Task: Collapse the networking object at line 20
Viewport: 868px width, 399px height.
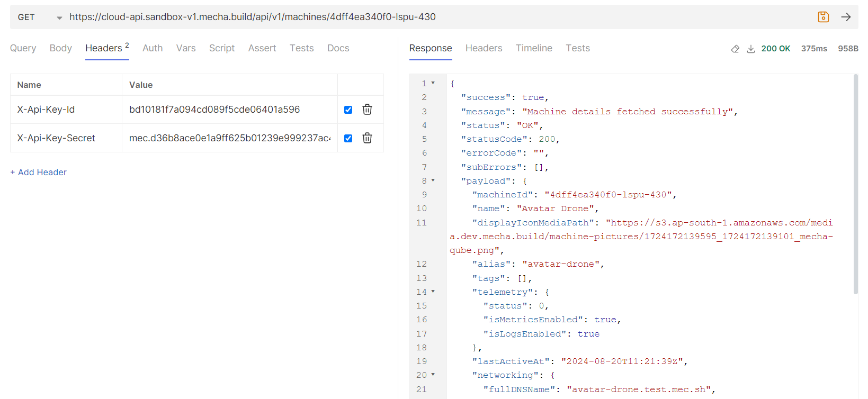Action: pos(433,375)
